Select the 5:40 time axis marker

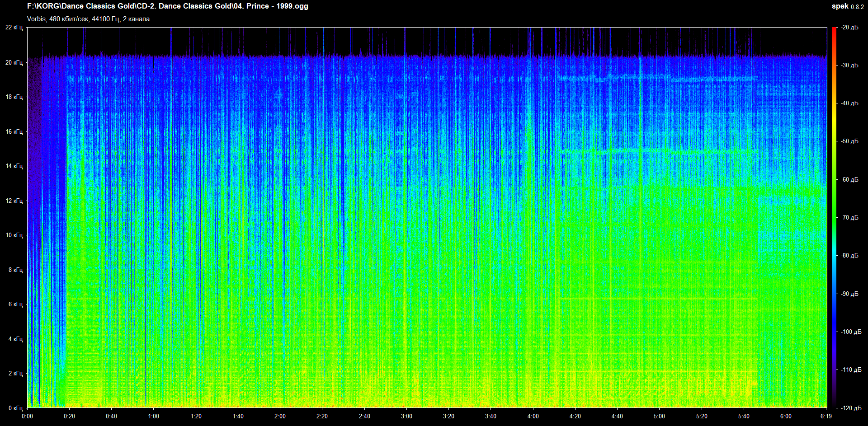click(744, 416)
